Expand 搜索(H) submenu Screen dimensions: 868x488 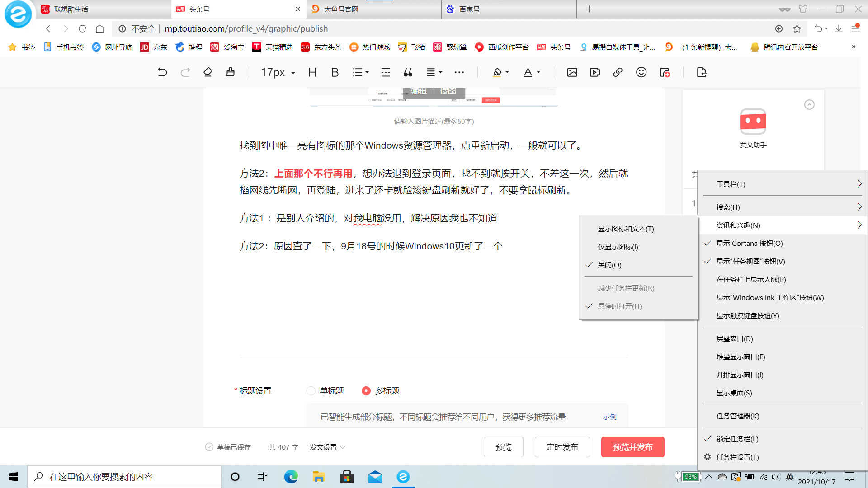783,207
